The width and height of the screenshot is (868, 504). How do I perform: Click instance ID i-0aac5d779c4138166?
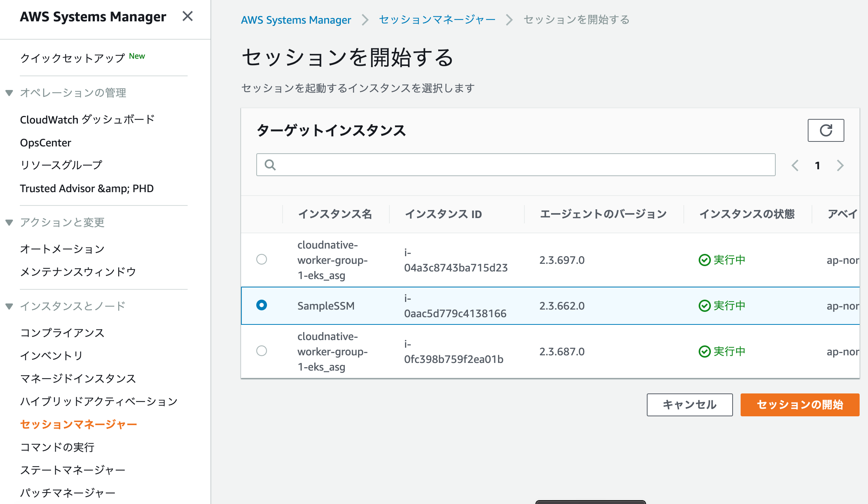coord(455,306)
